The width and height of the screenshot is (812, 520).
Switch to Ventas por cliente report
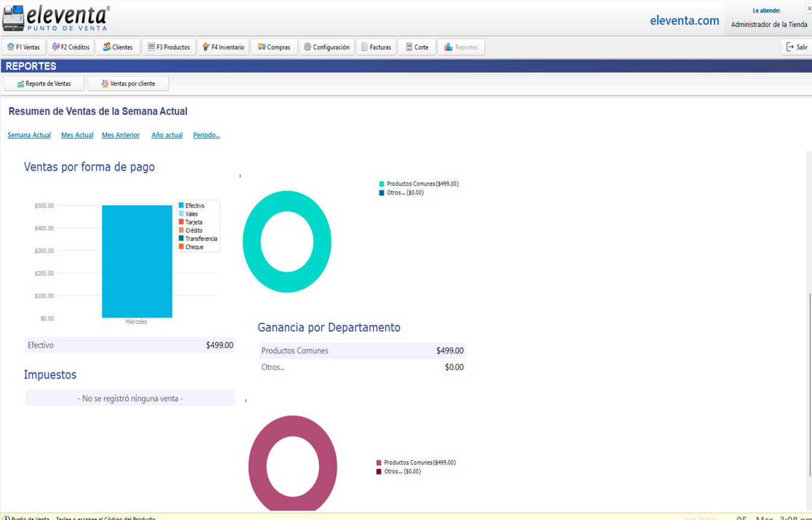click(x=128, y=84)
